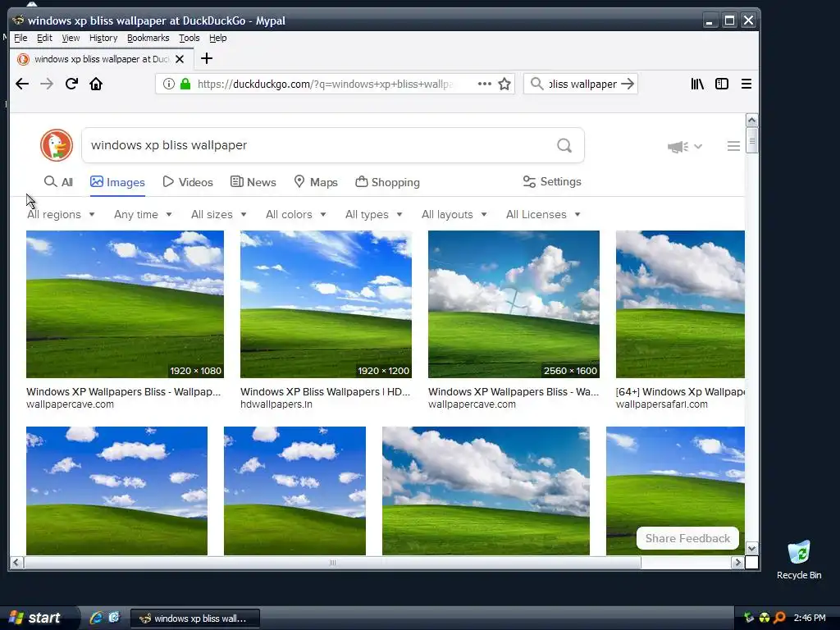Open the Tools menu
The image size is (840, 630).
pyautogui.click(x=189, y=38)
